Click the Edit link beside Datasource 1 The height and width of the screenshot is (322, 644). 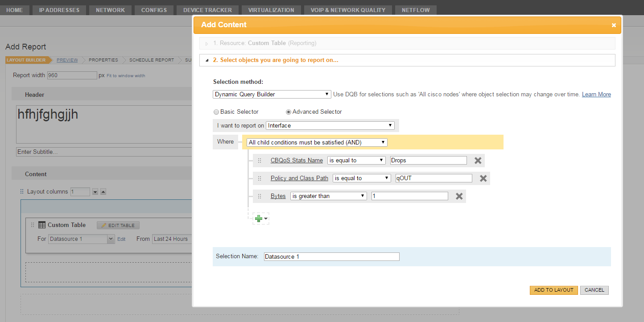121,239
